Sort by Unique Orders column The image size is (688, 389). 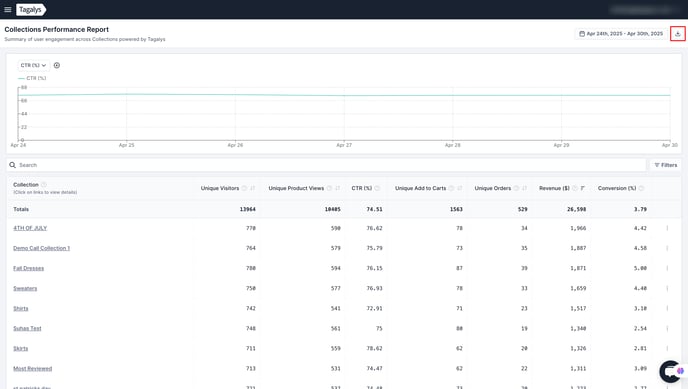(x=524, y=188)
